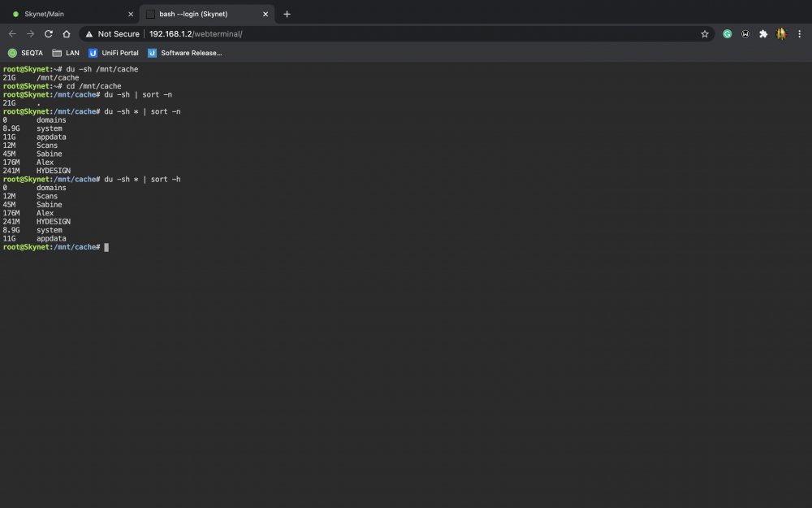This screenshot has width=812, height=508.
Task: Open the Software Release bookmark
Action: tap(185, 53)
